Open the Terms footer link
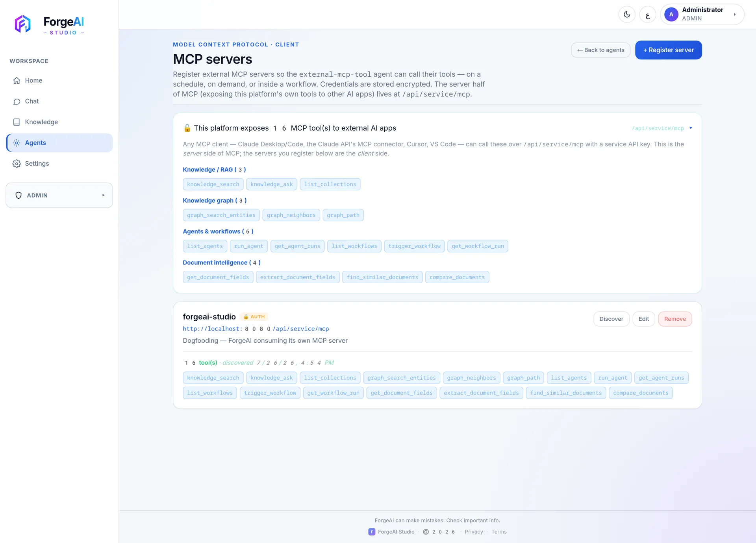This screenshot has height=543, width=756. [x=499, y=532]
